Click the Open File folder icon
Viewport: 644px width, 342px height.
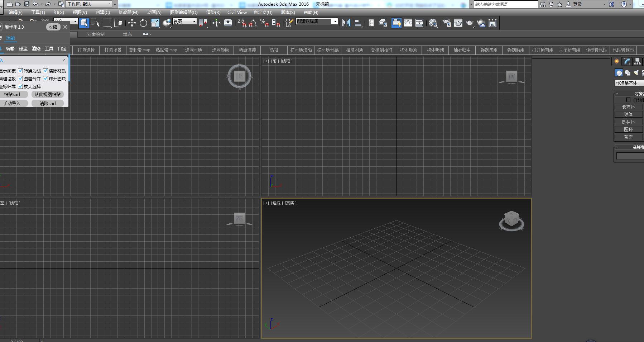[x=18, y=4]
